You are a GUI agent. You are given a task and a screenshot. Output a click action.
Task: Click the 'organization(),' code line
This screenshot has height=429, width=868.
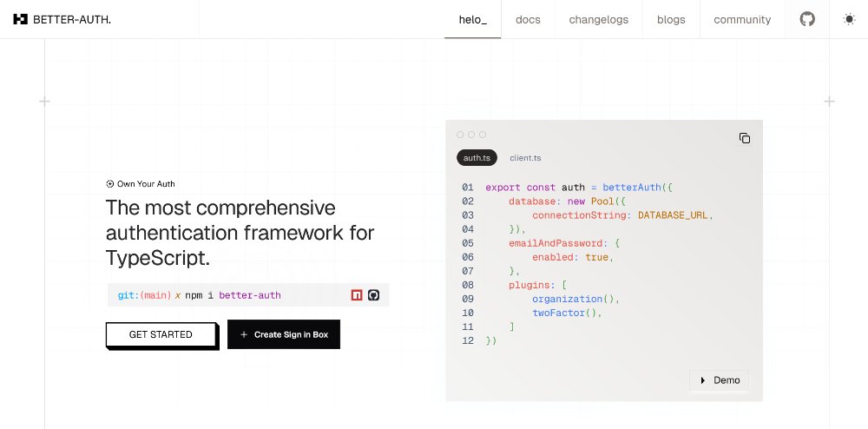(575, 299)
